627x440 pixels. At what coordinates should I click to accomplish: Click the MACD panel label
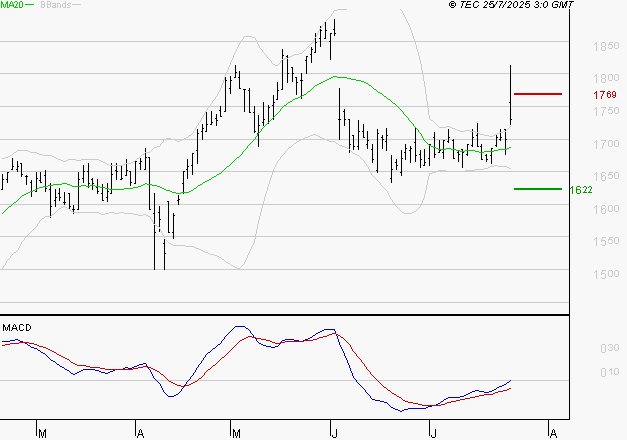[17, 327]
